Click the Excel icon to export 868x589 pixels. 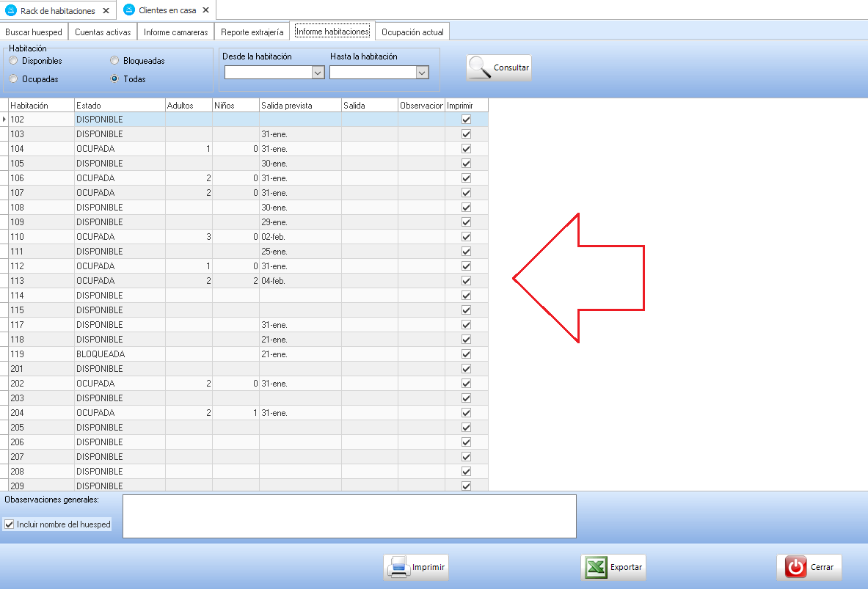(x=597, y=567)
